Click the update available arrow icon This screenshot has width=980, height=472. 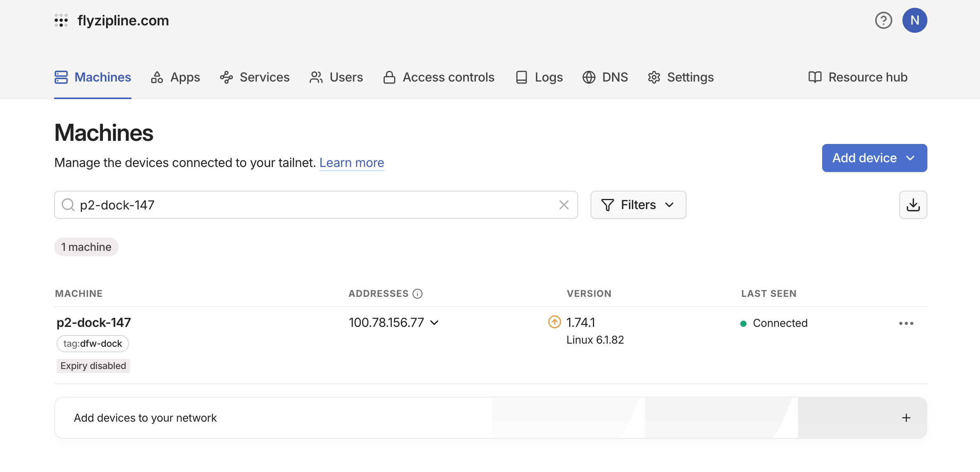point(554,322)
